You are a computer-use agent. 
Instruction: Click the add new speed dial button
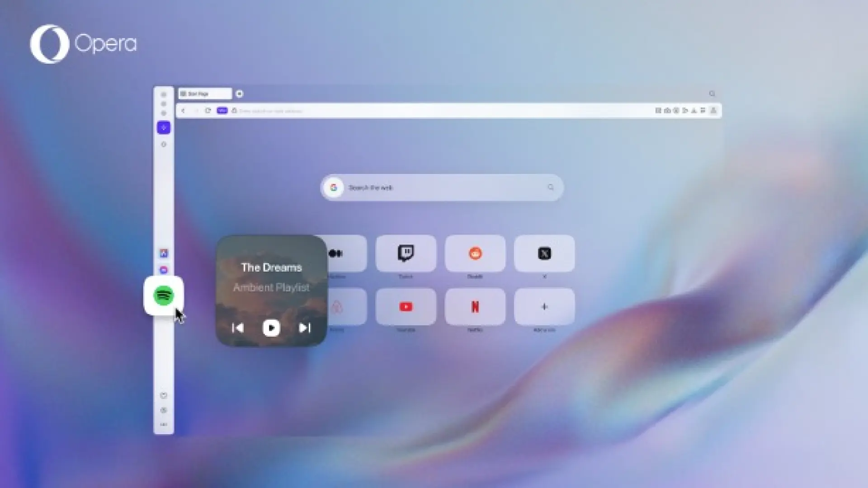[544, 306]
